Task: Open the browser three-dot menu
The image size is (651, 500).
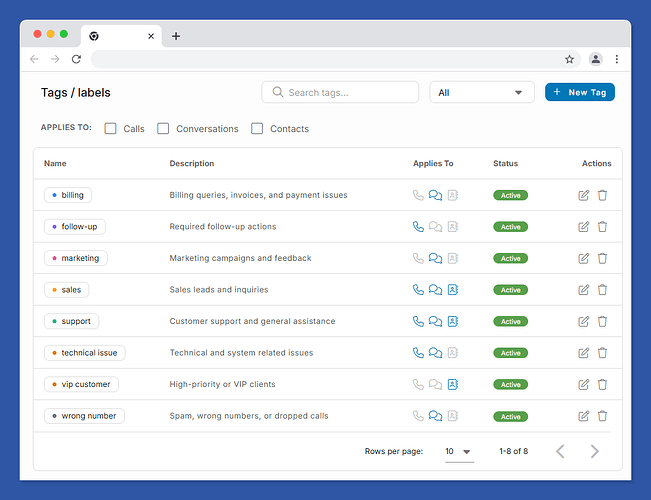Action: coord(617,59)
